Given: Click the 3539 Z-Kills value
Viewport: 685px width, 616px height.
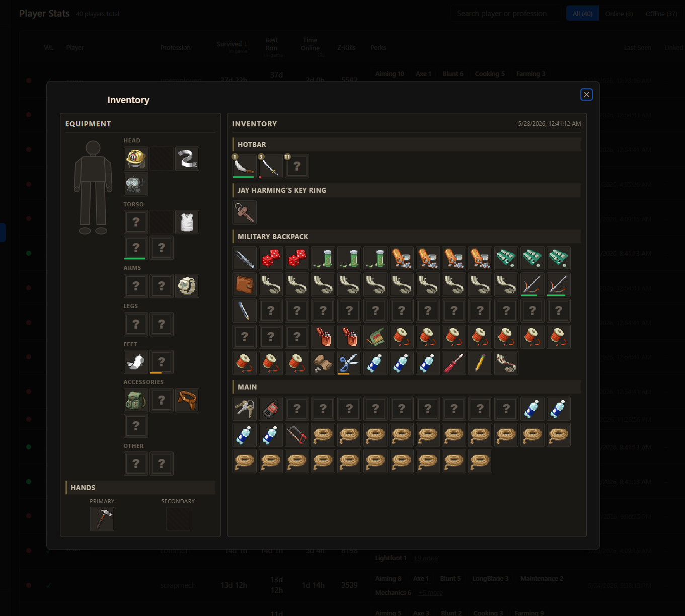Looking at the screenshot, I should (349, 585).
